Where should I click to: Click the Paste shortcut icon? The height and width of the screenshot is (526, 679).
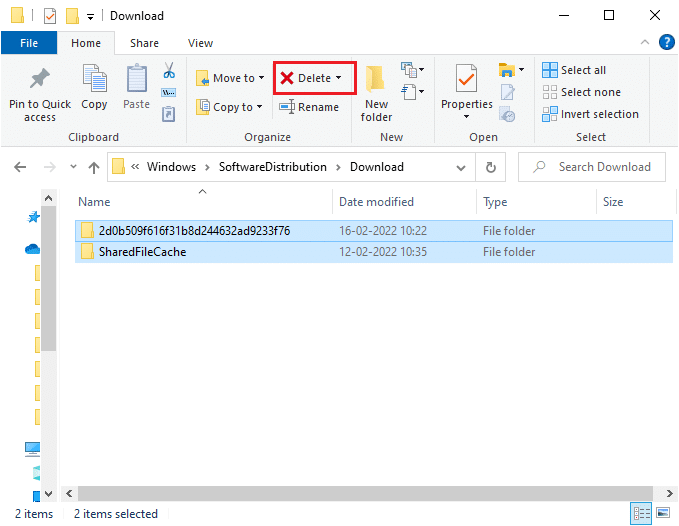(168, 114)
